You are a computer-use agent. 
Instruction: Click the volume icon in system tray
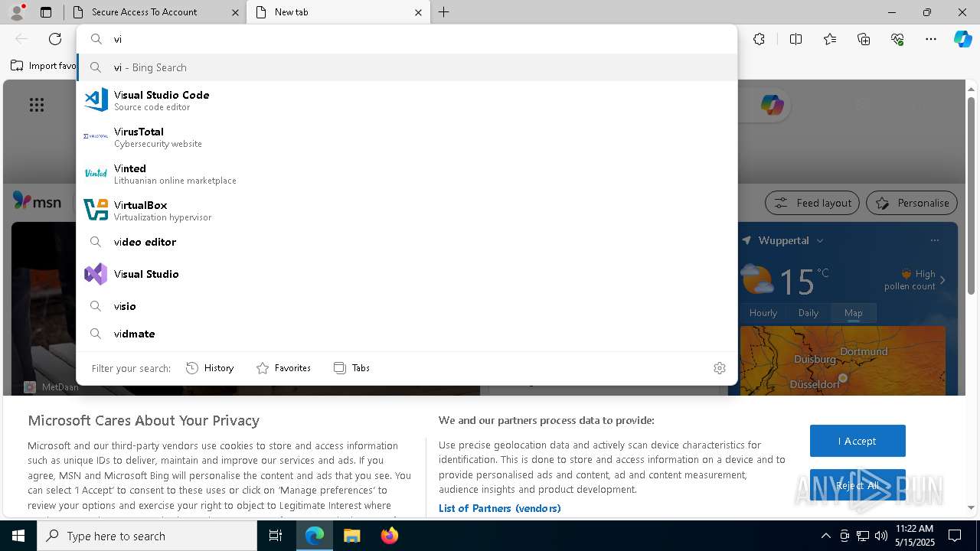pos(881,536)
